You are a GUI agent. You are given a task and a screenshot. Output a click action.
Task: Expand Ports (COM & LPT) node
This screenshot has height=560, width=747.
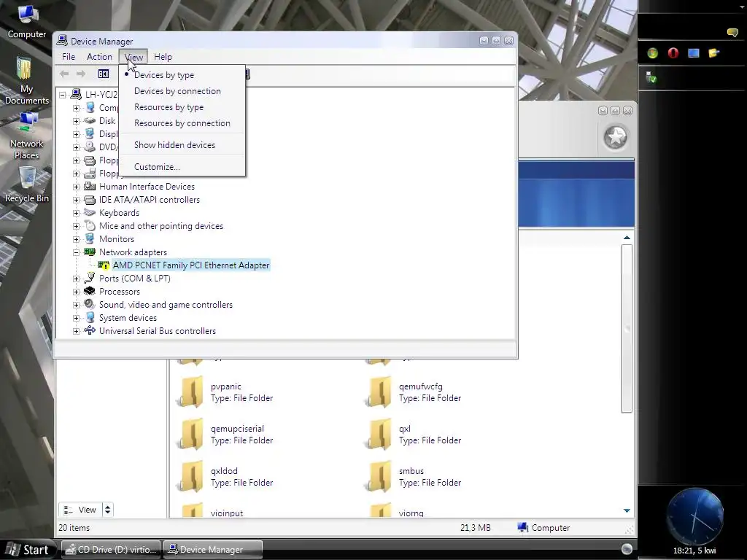[76, 279]
